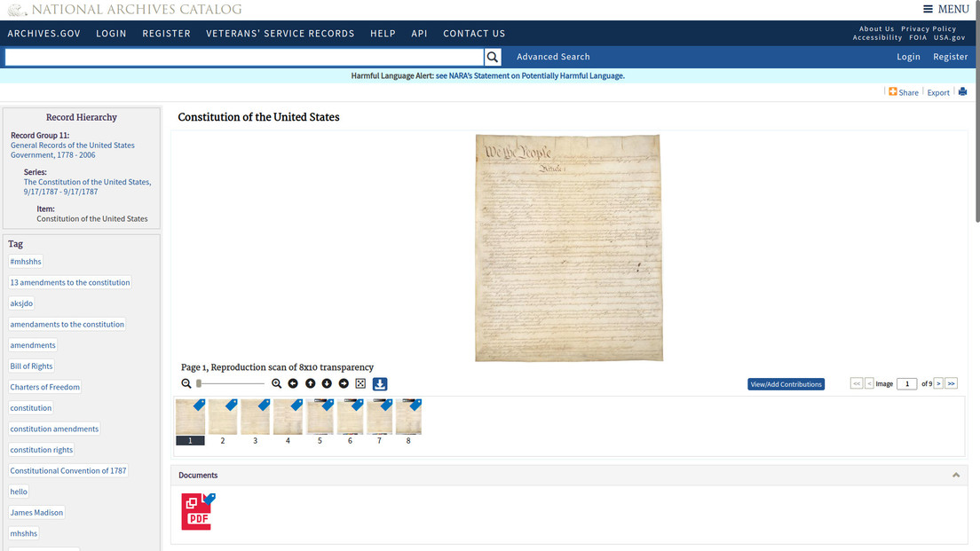Fit the image to the viewer
The image size is (980, 551).
click(x=360, y=383)
